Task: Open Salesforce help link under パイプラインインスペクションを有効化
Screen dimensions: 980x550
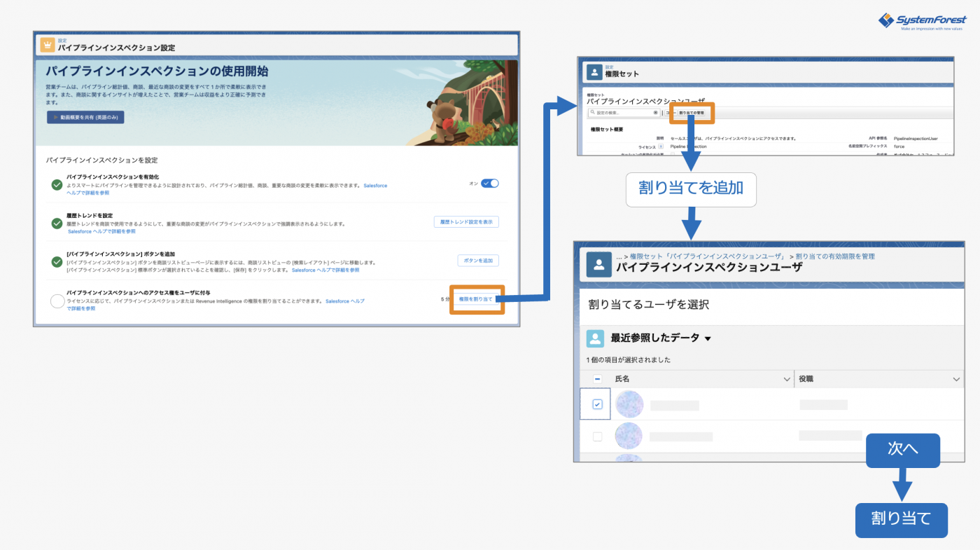Action: click(375, 186)
